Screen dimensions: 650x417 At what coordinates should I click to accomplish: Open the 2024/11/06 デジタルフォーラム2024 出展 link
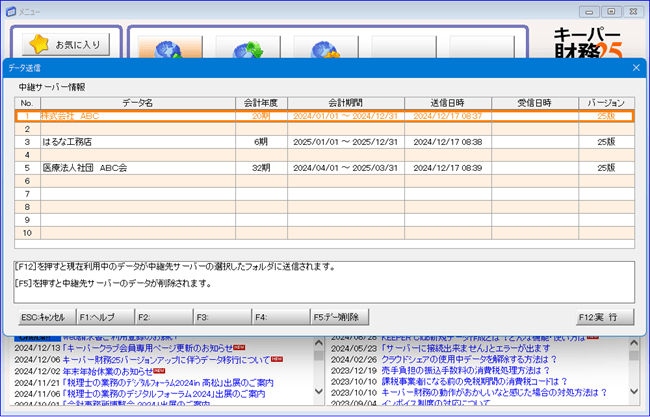click(x=164, y=393)
